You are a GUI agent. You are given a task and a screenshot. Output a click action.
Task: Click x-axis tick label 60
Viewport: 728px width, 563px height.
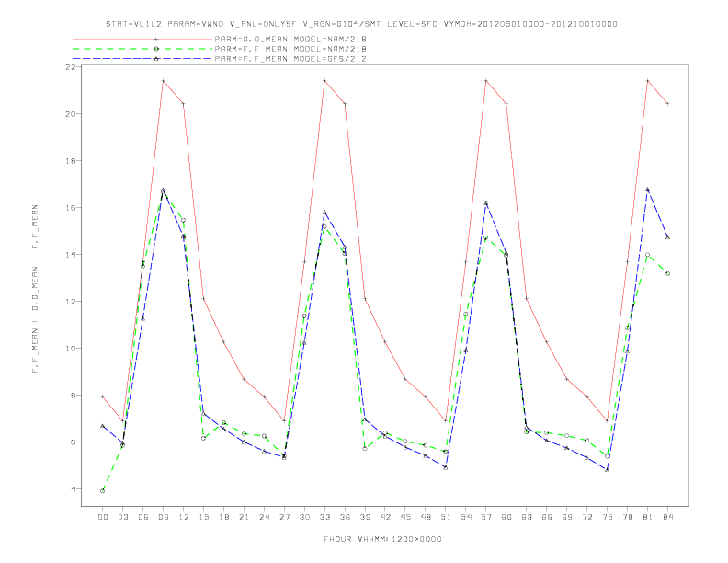pos(506,517)
